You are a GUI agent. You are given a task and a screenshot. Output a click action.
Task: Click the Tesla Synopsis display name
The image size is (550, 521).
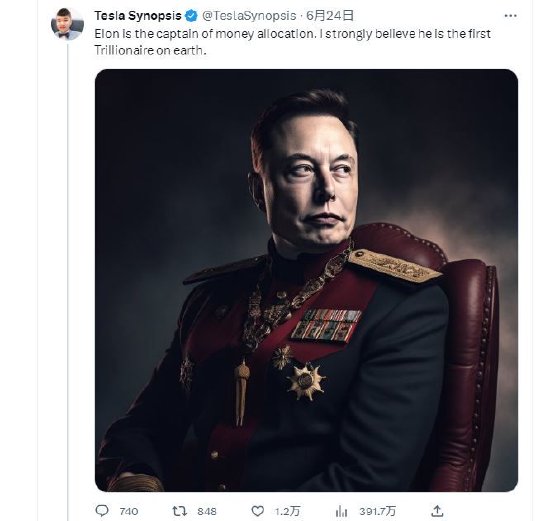[x=138, y=16]
